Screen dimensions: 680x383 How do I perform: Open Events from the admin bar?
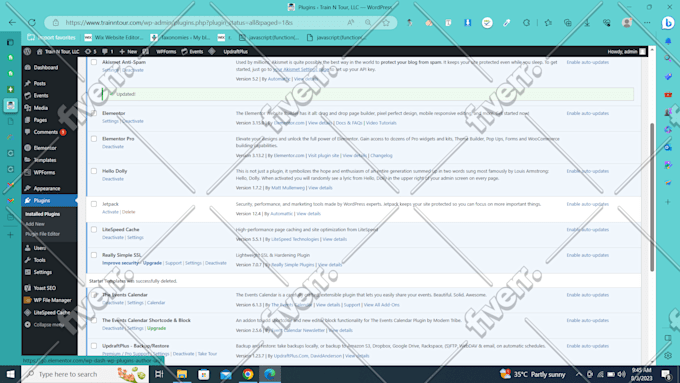coord(192,51)
